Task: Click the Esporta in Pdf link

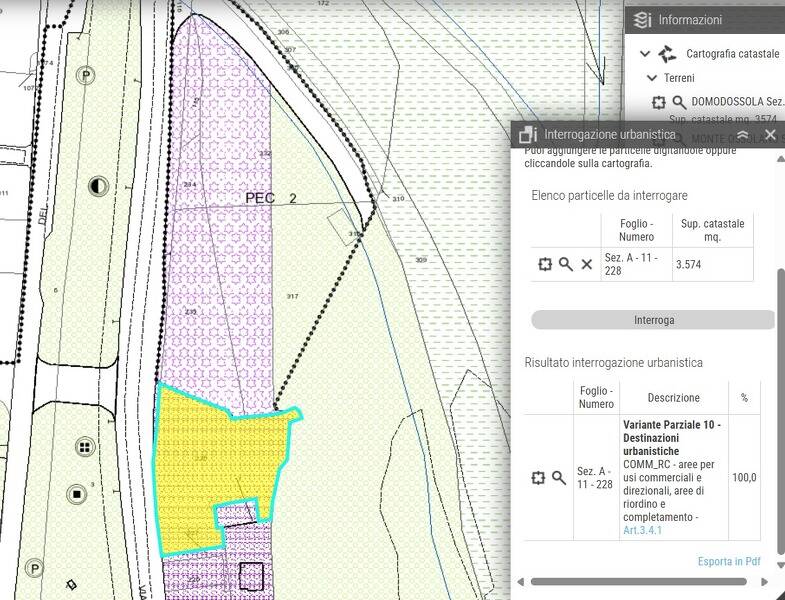Action: 728,561
